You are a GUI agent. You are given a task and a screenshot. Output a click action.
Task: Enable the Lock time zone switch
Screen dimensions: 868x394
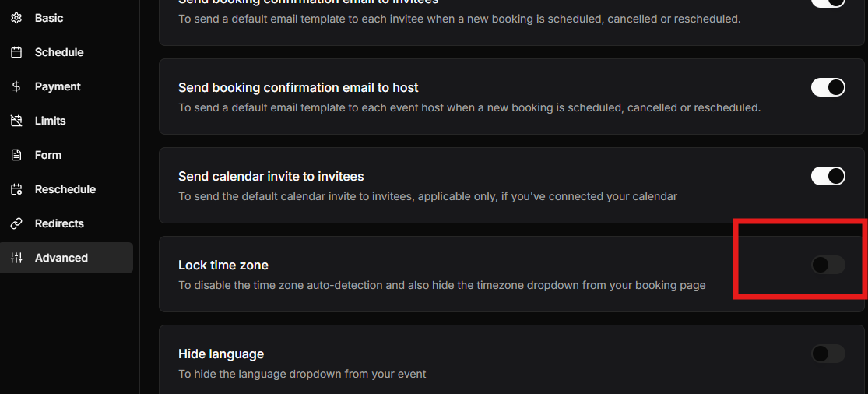(x=828, y=265)
